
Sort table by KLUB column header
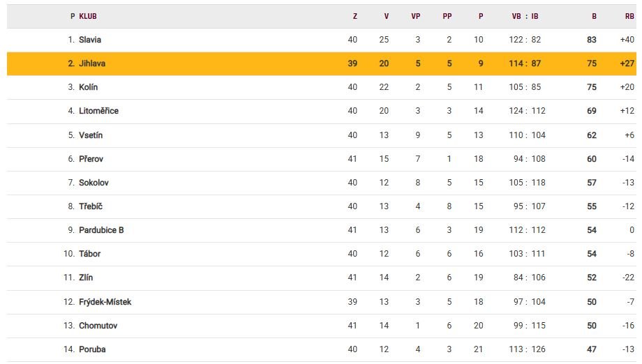coord(88,16)
